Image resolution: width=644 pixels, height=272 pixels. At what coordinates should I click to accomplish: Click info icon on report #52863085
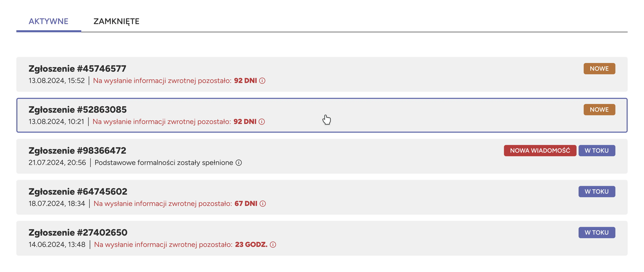pyautogui.click(x=262, y=122)
